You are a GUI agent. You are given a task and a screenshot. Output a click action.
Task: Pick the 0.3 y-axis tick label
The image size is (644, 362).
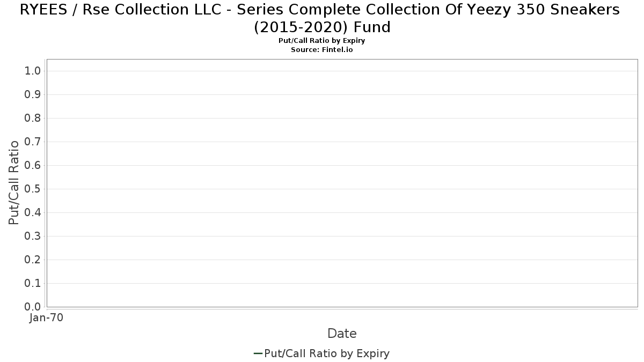pyautogui.click(x=33, y=236)
